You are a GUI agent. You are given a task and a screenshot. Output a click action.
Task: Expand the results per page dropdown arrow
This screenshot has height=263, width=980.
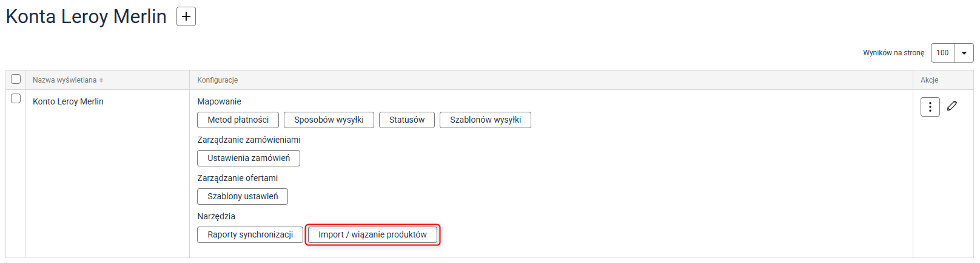(x=964, y=53)
